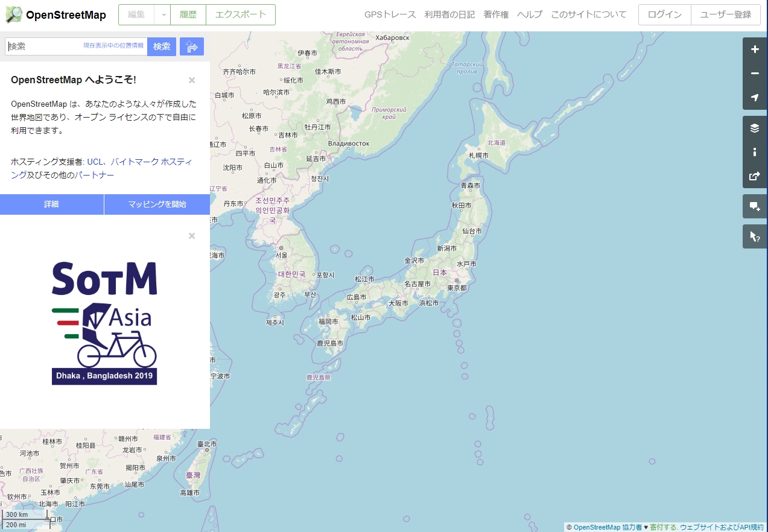
Task: Click the 広島市 label on map
Action: 357,297
